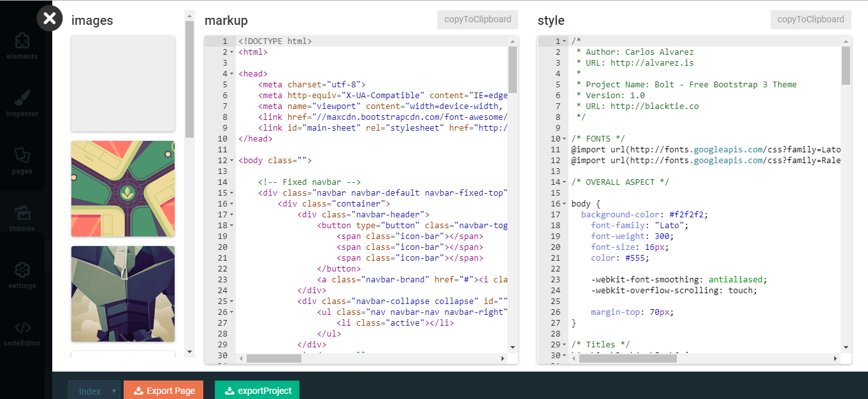Click images panel scroll down arrow
Viewport: 868px width, 399px height.
(189, 352)
